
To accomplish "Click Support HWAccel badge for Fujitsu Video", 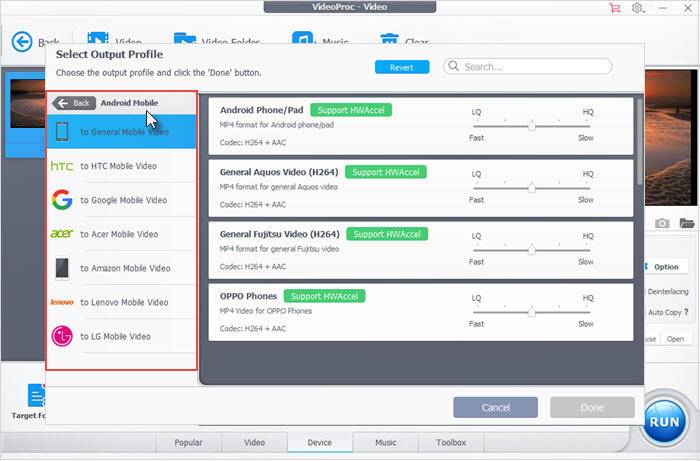I will pos(387,234).
